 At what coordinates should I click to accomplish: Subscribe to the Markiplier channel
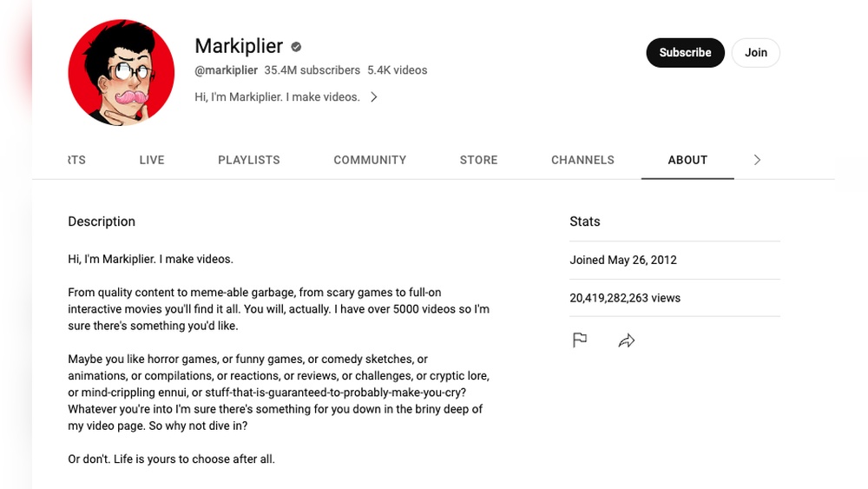click(x=685, y=52)
